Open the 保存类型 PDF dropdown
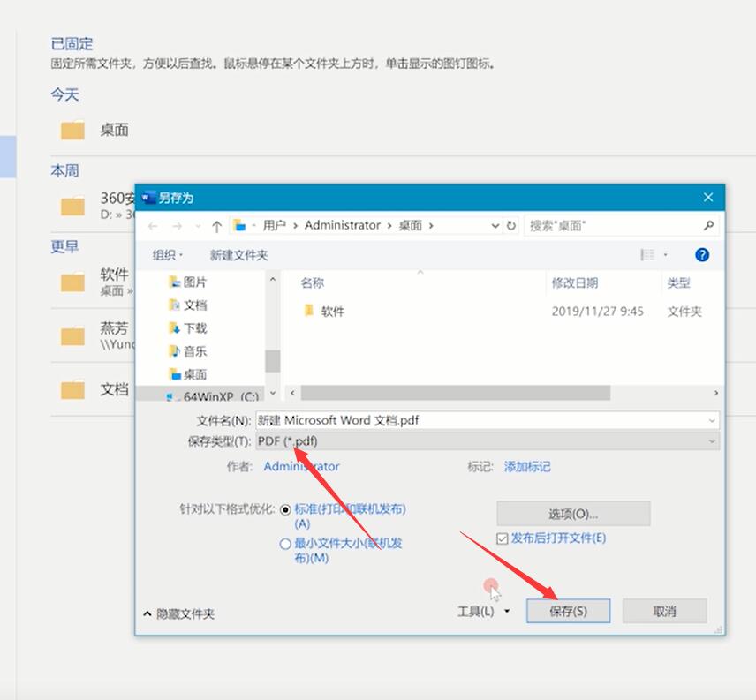Screen dimensions: 756x700 (488, 440)
